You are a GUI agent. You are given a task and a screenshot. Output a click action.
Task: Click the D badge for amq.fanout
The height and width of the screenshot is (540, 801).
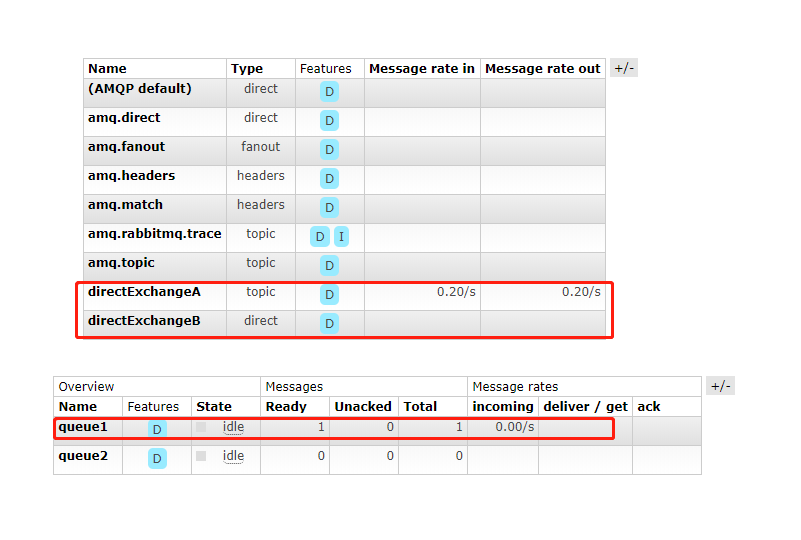pyautogui.click(x=329, y=150)
